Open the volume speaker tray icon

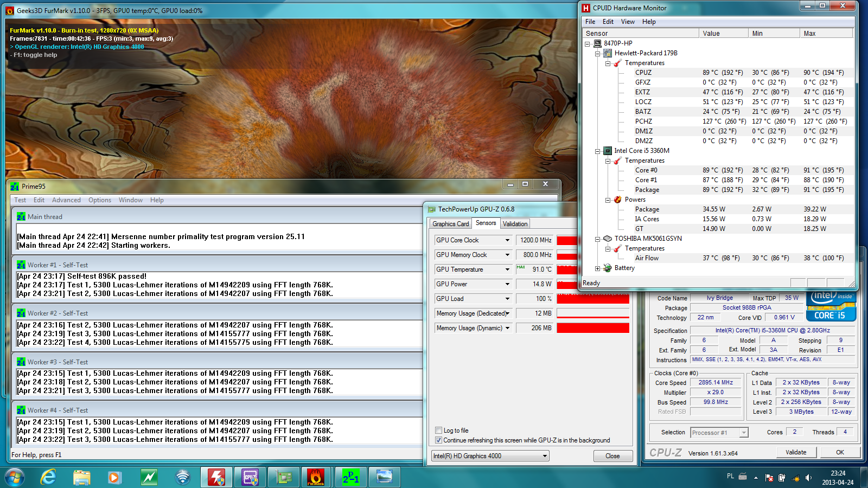[808, 478]
